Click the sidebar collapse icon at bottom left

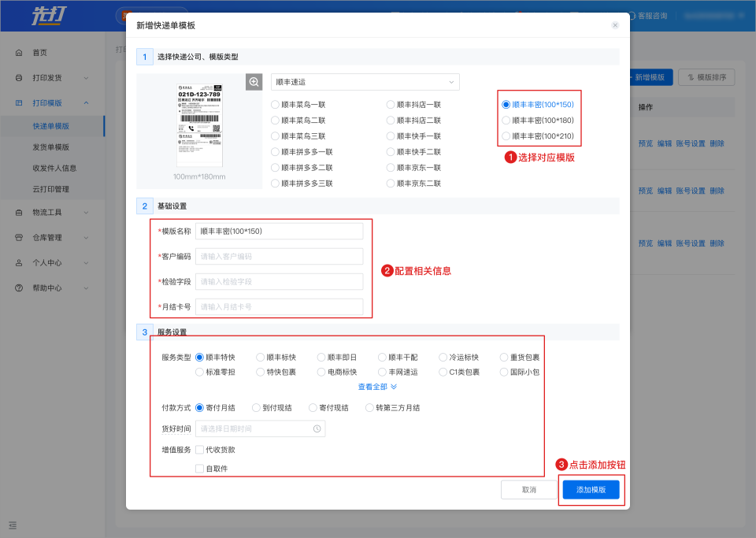(13, 525)
